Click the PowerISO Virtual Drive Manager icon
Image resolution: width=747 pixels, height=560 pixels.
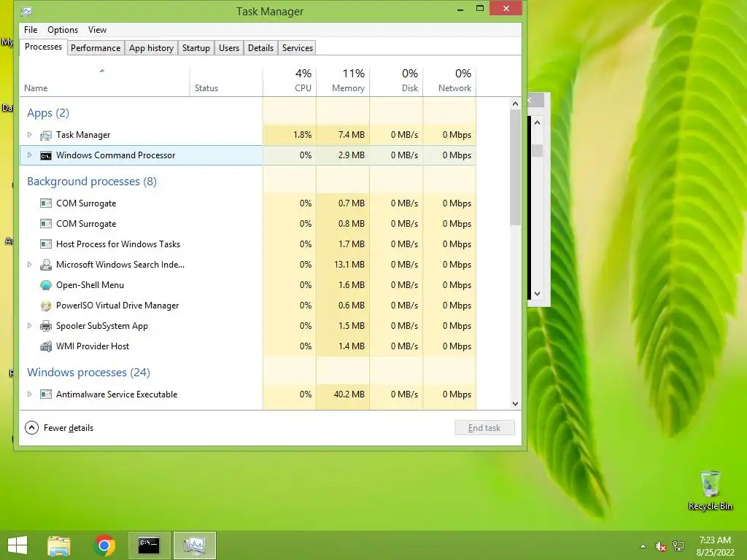(46, 306)
